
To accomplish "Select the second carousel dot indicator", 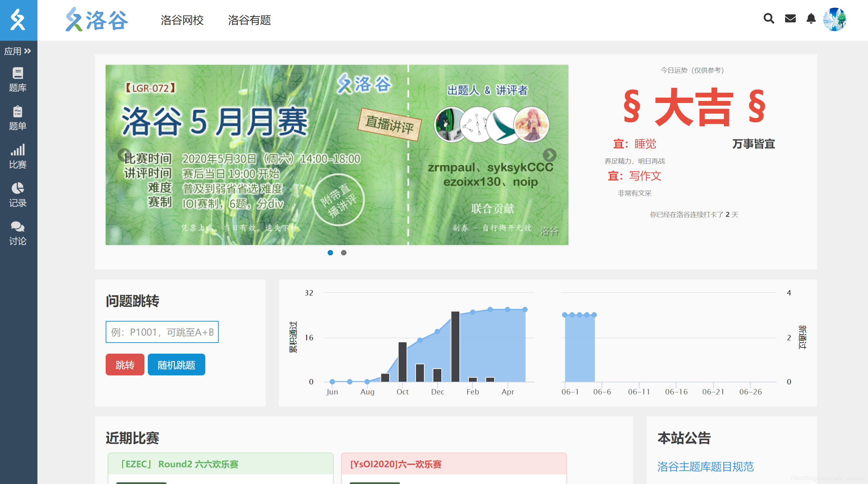I will pos(343,253).
